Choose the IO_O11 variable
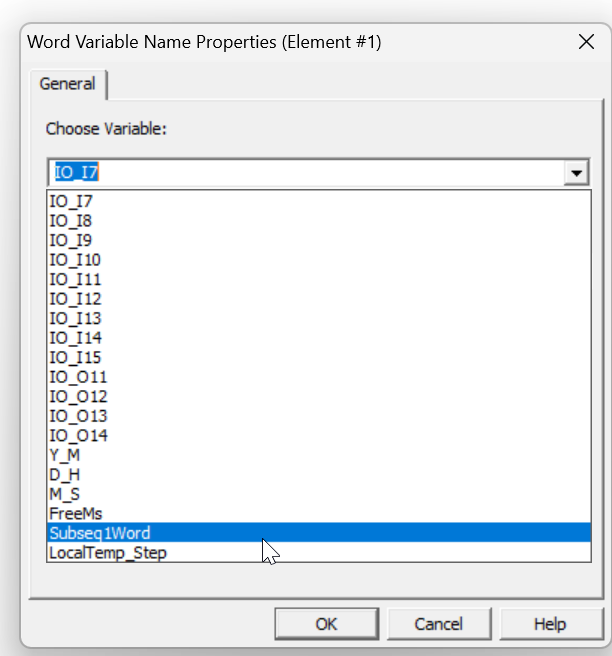612x656 pixels. click(x=319, y=377)
